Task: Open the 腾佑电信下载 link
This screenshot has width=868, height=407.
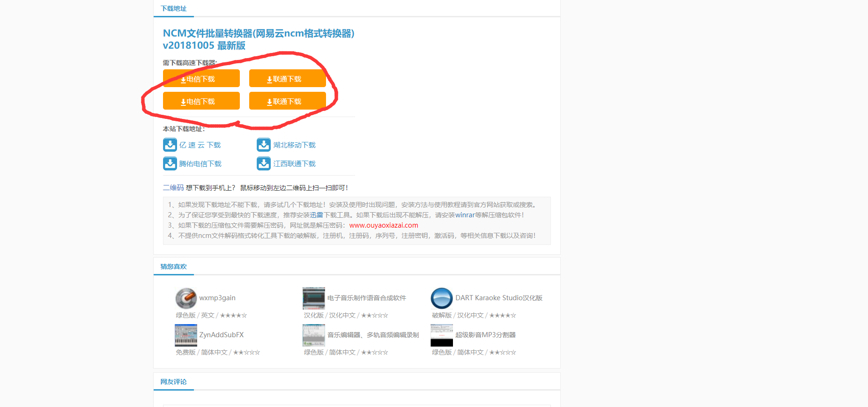Action: tap(200, 164)
